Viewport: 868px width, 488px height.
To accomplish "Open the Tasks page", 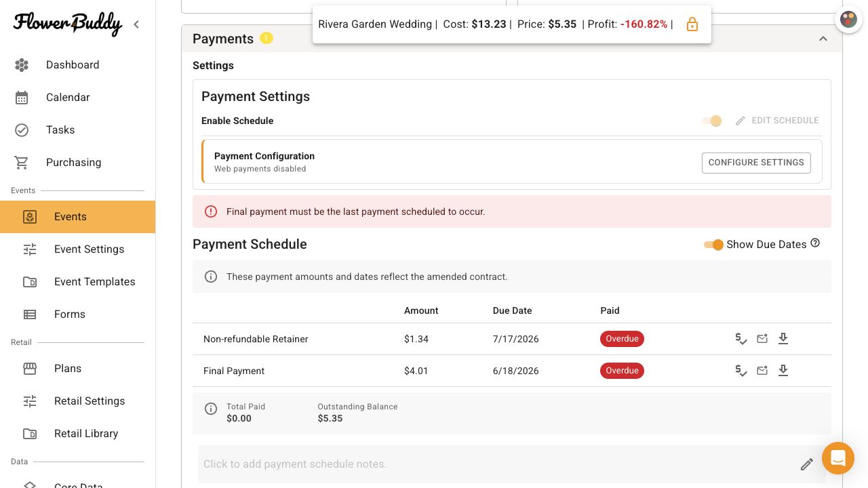I will [78, 130].
